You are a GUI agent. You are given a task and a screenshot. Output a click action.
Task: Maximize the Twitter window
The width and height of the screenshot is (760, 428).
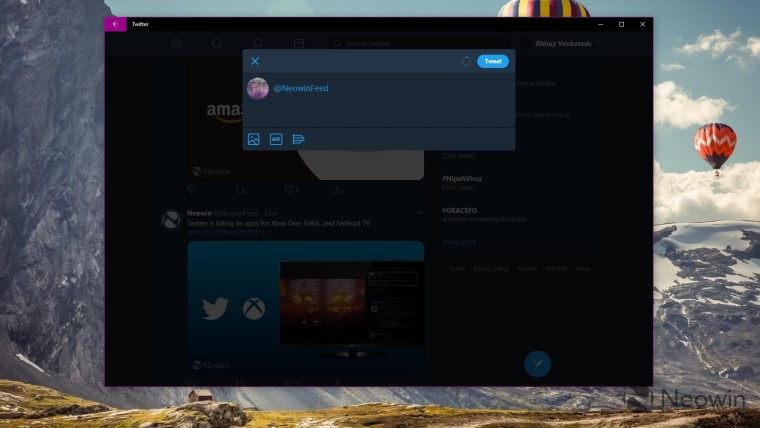coord(621,24)
